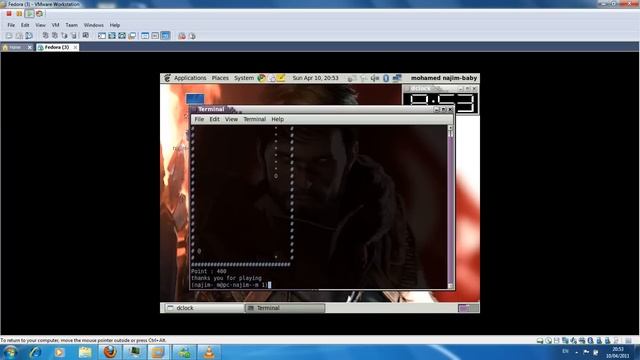Click the "Point : 400" terminal line
The width and height of the screenshot is (640, 360).
(x=209, y=271)
